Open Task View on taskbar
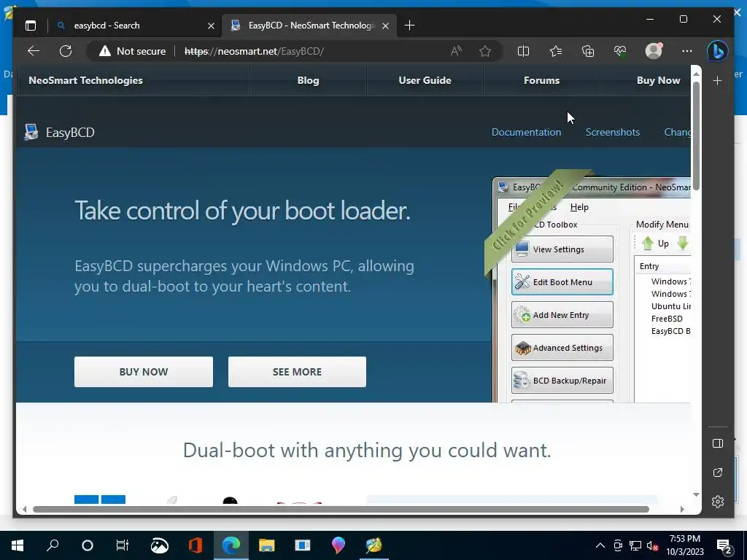Image resolution: width=747 pixels, height=560 pixels. pos(123,545)
